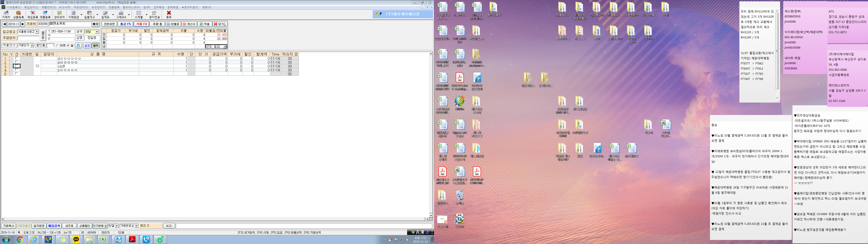The image size is (868, 244).
Task: Open the 거래처 toolbar icon
Action: pyautogui.click(x=6, y=15)
